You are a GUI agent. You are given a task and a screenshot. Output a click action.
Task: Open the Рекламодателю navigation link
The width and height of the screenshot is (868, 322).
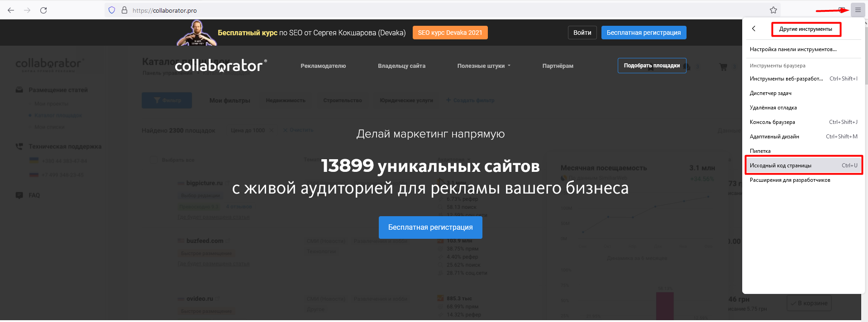pyautogui.click(x=323, y=66)
